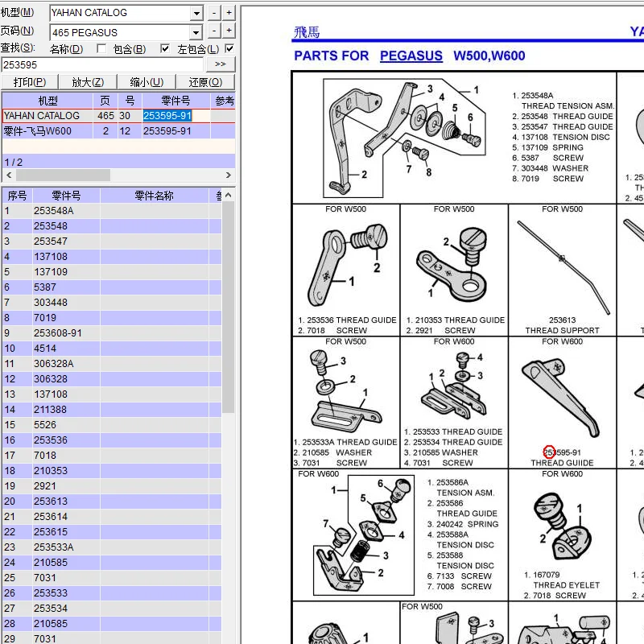The height and width of the screenshot is (644, 644).
Task: Select parts row 16 253536
Action: pyautogui.click(x=112, y=440)
